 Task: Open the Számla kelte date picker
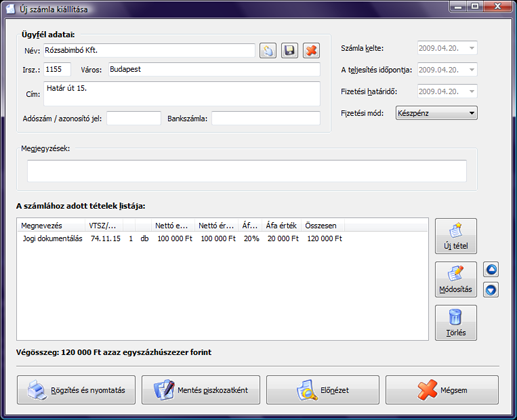point(472,48)
